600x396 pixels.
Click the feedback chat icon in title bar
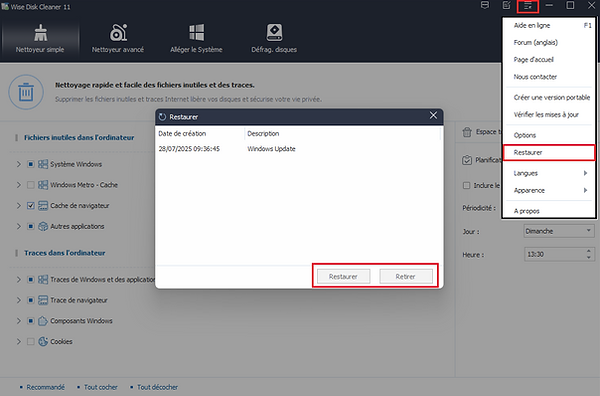(485, 5)
